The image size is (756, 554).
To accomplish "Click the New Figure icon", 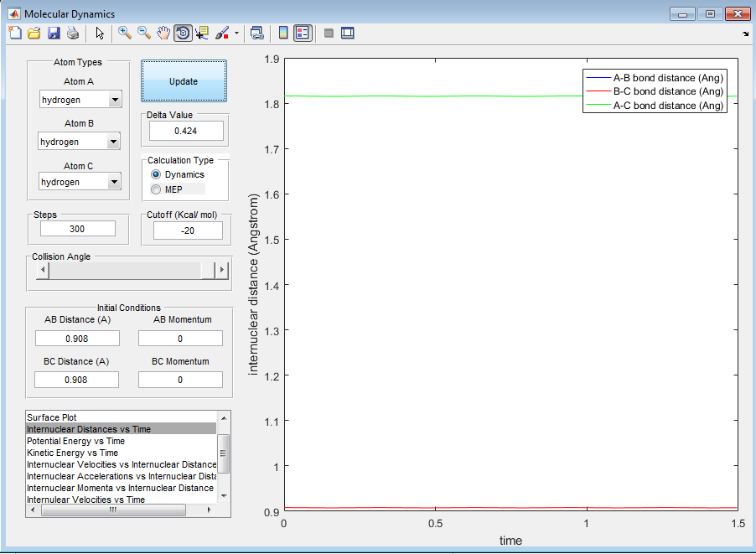I will [15, 33].
